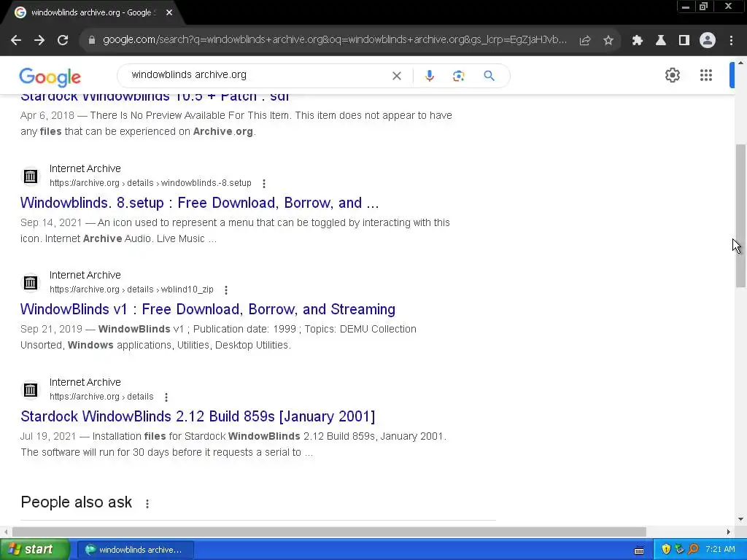This screenshot has width=747, height=560.
Task: Click the browser address bar URL
Action: (334, 40)
